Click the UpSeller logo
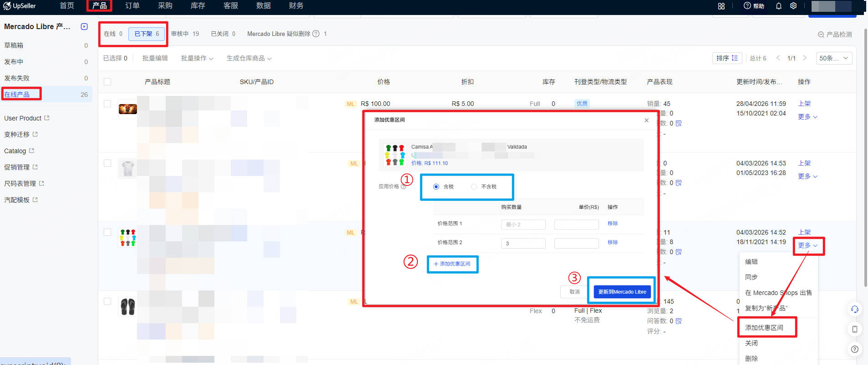The image size is (868, 365). pos(20,6)
